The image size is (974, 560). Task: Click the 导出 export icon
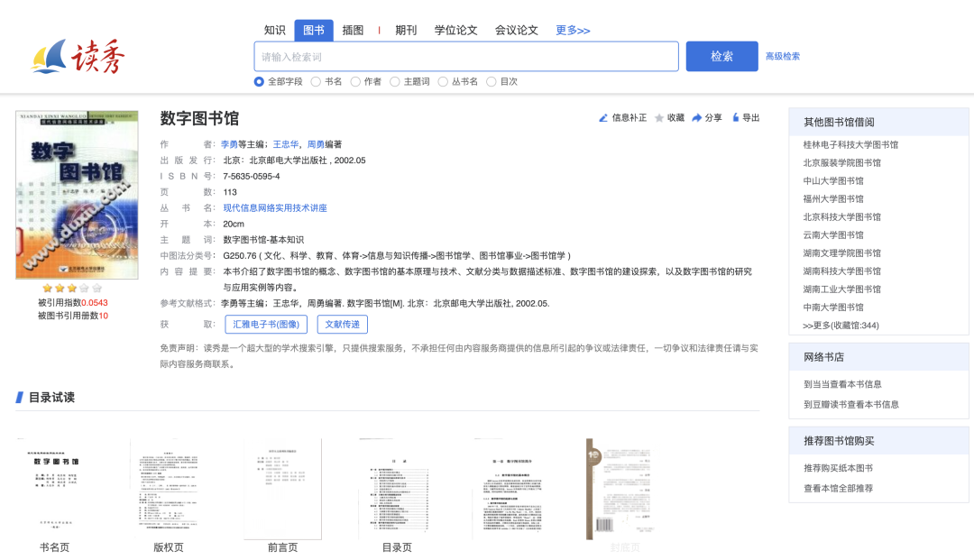736,118
